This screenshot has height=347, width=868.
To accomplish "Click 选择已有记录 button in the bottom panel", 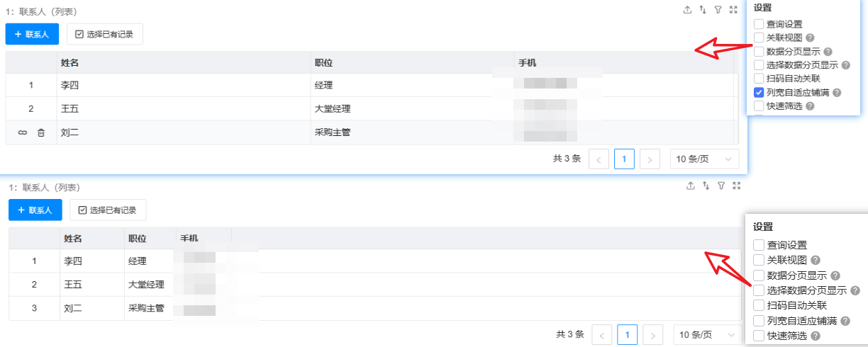I will click(108, 210).
